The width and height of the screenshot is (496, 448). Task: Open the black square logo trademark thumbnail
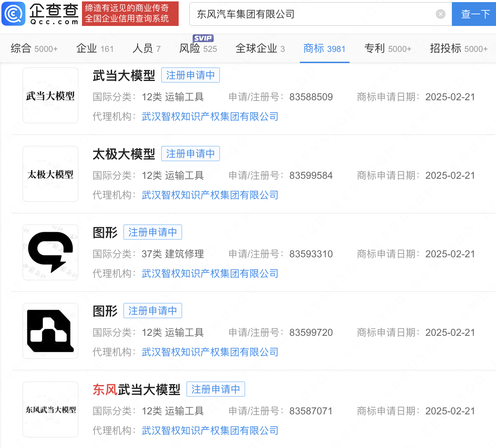[50, 331]
